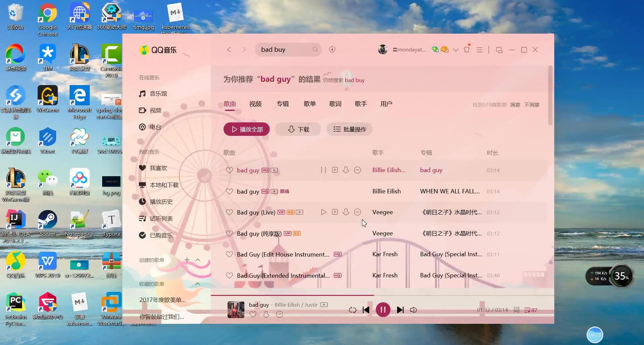Open the green diamond membership icon
Image resolution: width=644 pixels, height=345 pixels.
point(435,49)
